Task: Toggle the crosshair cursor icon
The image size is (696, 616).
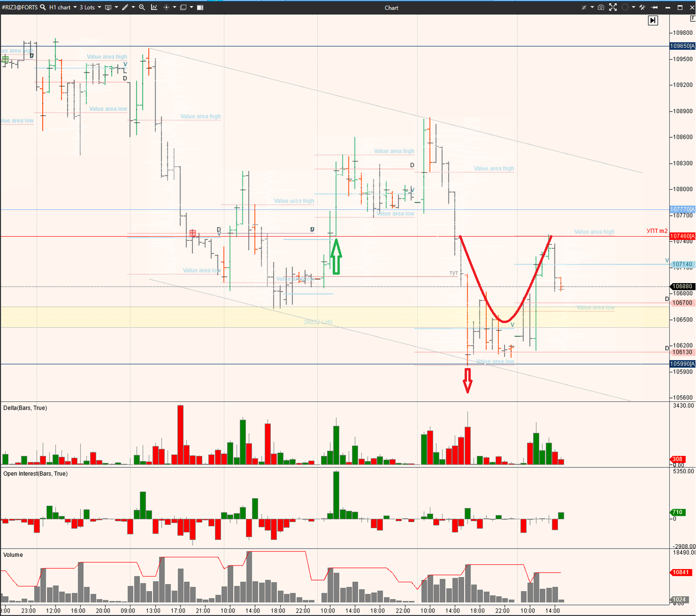Action: point(166,8)
